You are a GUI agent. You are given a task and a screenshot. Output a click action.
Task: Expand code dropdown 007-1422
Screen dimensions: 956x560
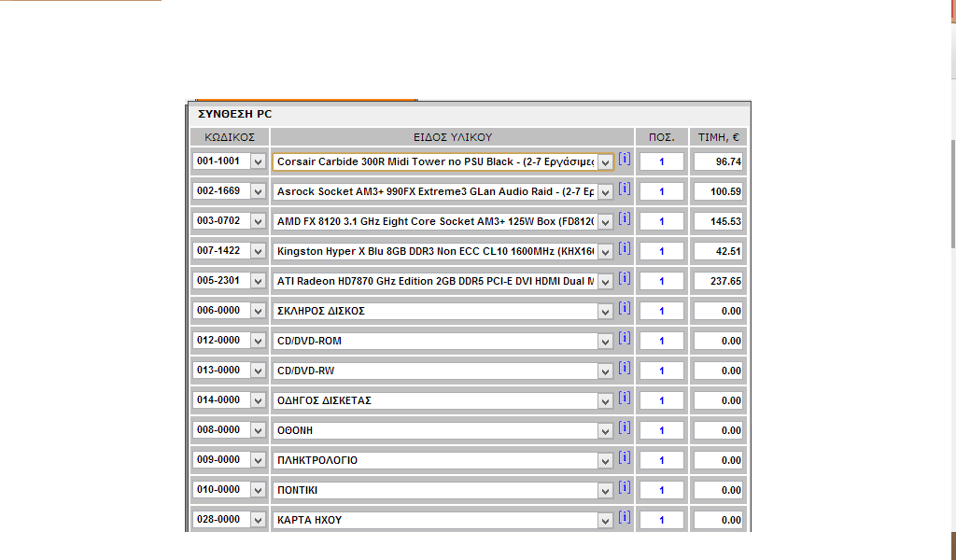pyautogui.click(x=258, y=252)
